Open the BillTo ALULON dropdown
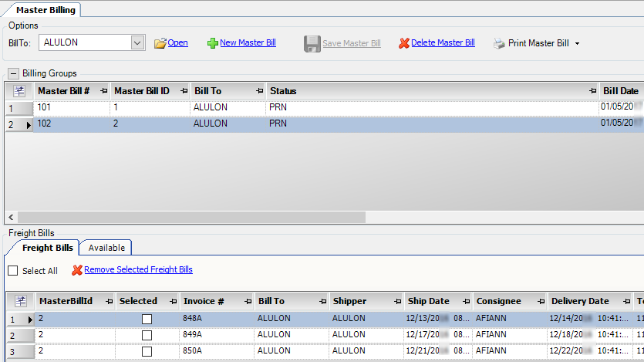The image size is (644, 362). click(x=137, y=42)
